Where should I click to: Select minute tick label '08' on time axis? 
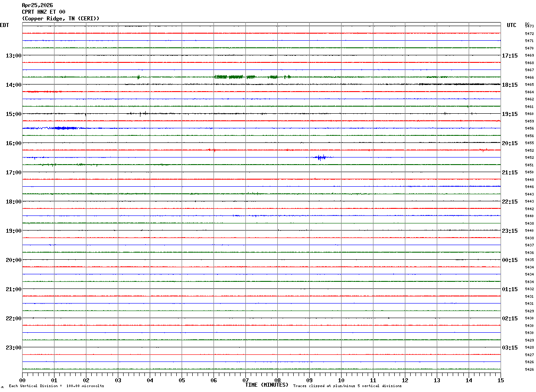(x=277, y=380)
